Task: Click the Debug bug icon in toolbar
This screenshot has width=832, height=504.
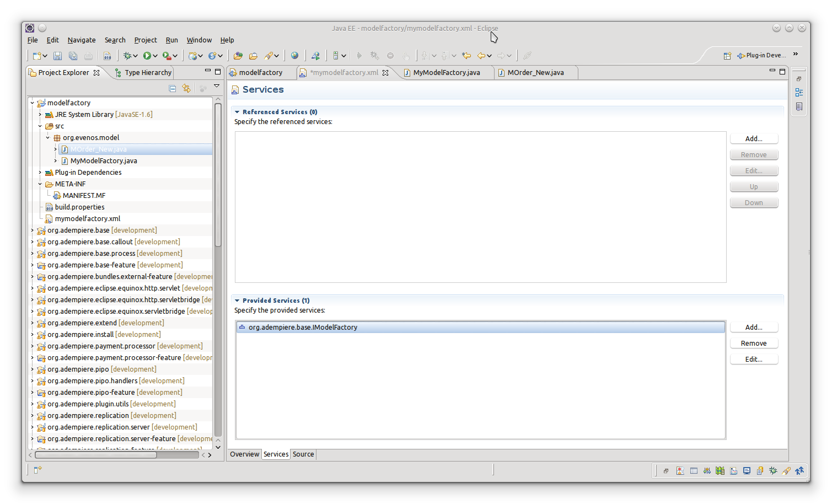Action: click(127, 56)
